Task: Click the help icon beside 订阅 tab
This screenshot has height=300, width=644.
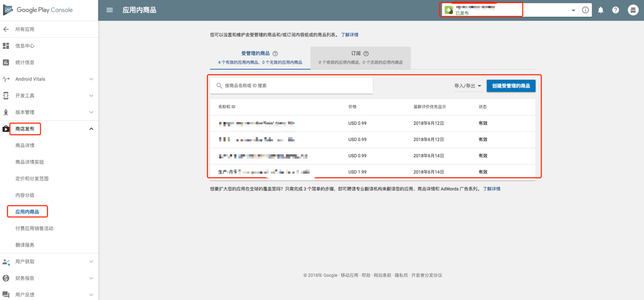Action: click(366, 53)
